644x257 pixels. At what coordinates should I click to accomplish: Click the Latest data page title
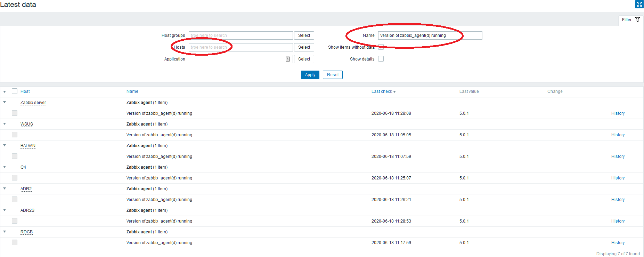click(18, 5)
